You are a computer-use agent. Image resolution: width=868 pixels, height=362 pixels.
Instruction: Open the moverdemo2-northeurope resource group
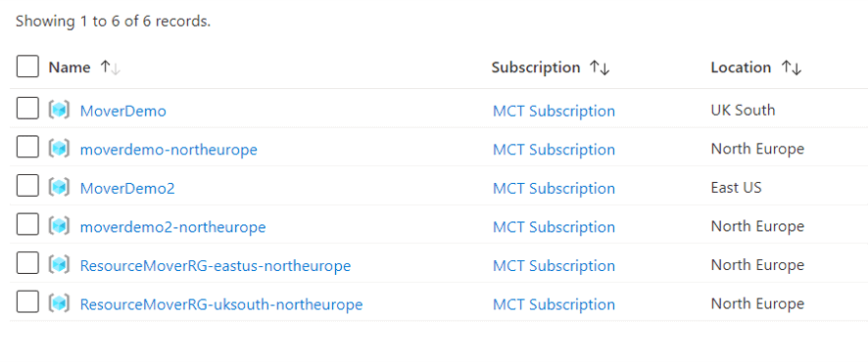[172, 227]
